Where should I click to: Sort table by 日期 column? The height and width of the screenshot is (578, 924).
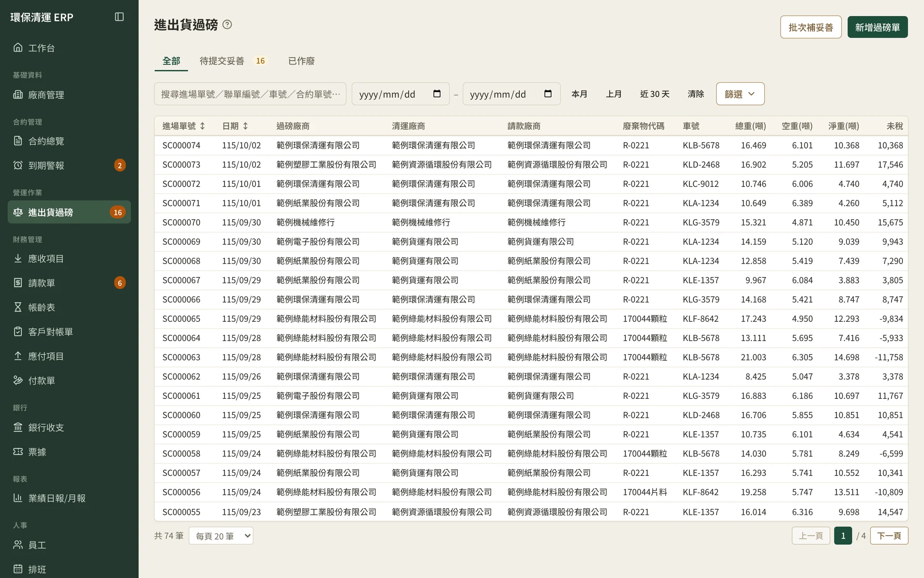(235, 126)
